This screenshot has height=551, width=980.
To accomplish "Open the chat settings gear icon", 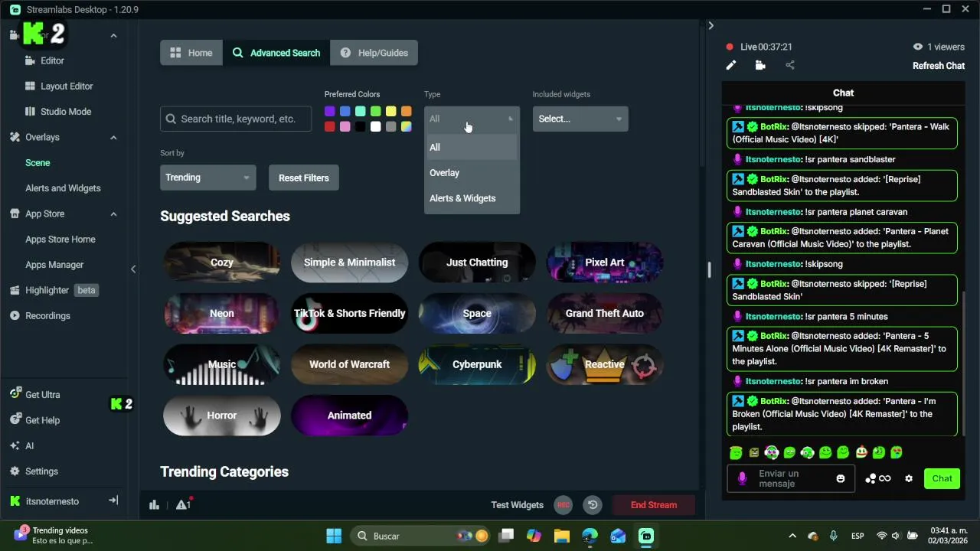I will pyautogui.click(x=909, y=479).
